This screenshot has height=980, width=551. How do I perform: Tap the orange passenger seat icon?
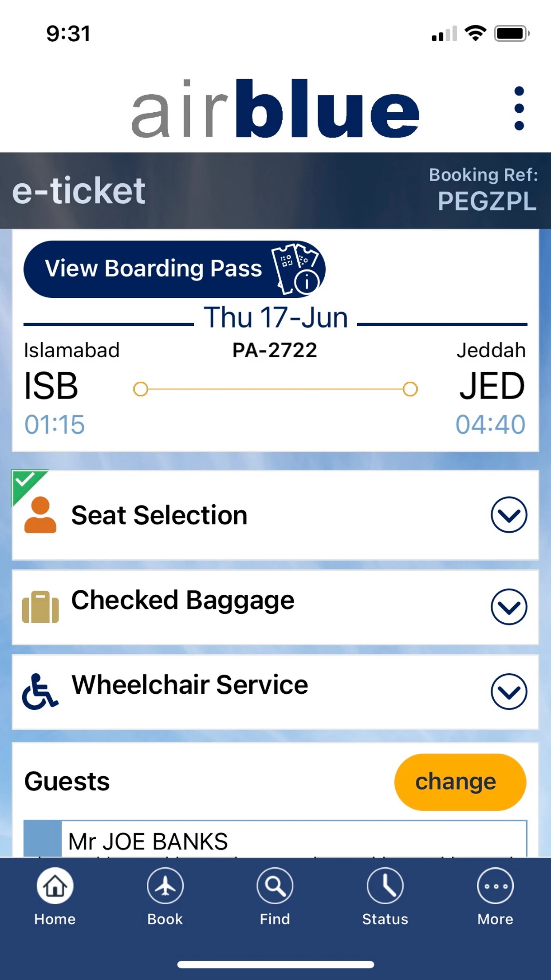(40, 515)
